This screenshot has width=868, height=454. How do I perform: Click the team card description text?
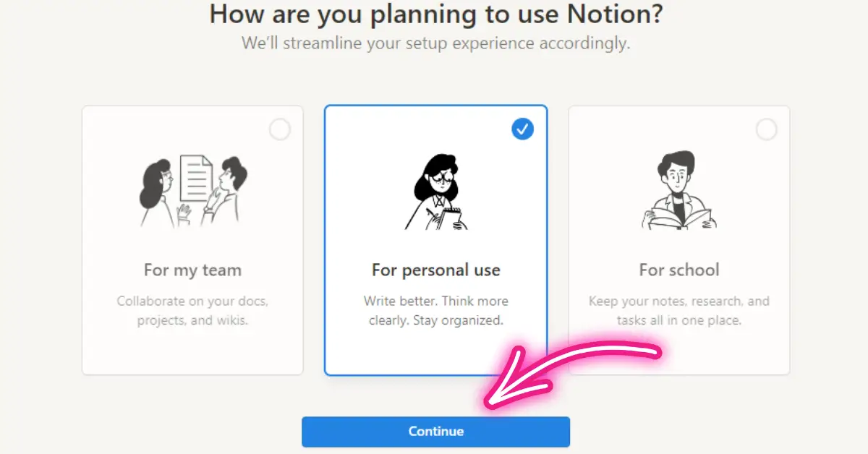coord(192,309)
